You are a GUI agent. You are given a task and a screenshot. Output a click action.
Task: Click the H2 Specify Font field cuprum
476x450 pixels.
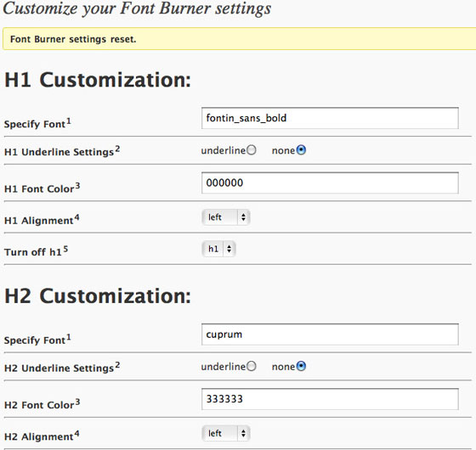coord(330,335)
